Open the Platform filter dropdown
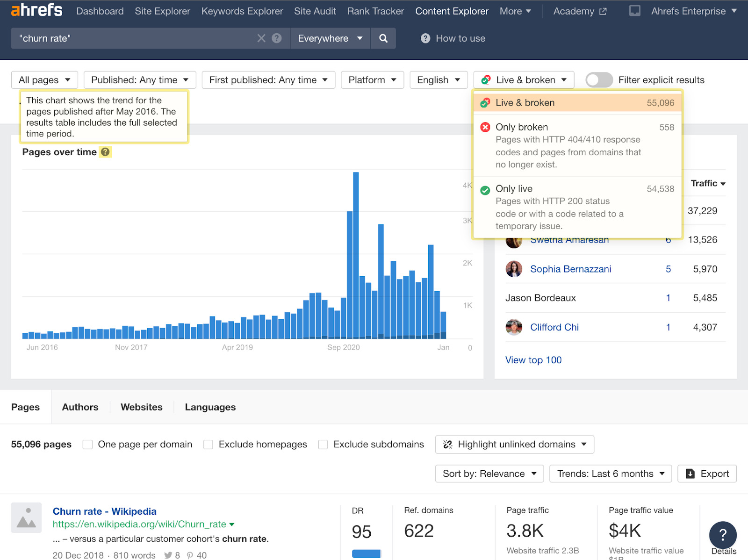The height and width of the screenshot is (560, 748). point(372,79)
